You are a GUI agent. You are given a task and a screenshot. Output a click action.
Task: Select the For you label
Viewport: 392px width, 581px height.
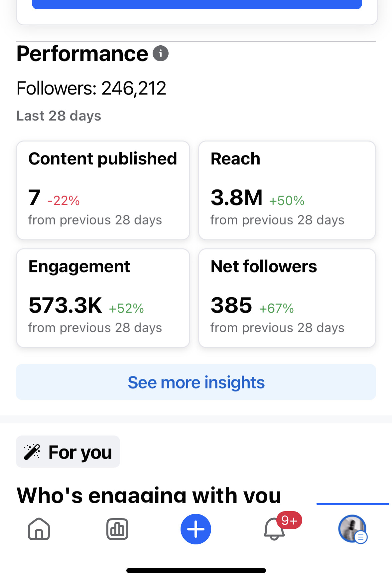click(x=80, y=452)
